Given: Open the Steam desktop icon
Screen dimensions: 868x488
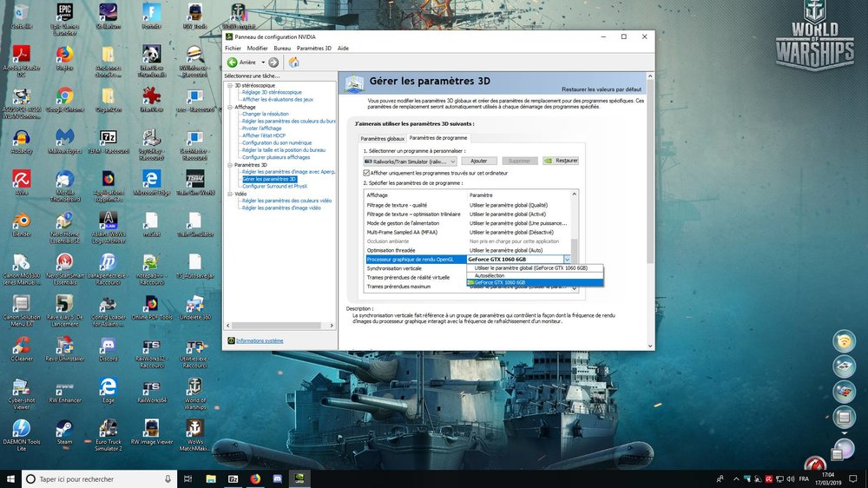Looking at the screenshot, I should click(x=65, y=432).
